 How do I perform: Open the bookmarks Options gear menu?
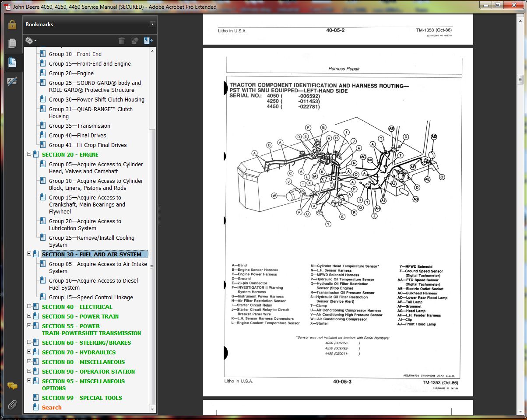pyautogui.click(x=31, y=41)
